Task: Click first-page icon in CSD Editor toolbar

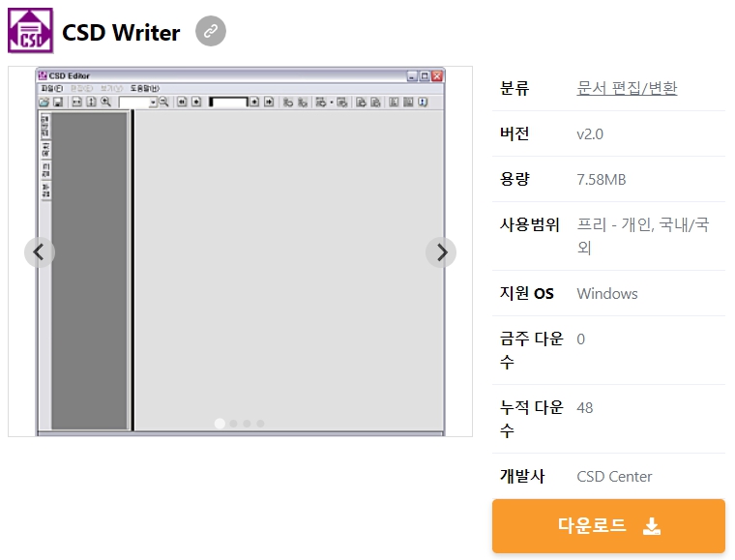Action: point(182,103)
